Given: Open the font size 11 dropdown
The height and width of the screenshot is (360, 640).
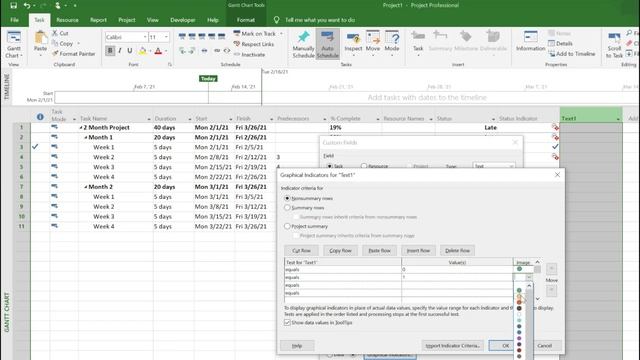Looking at the screenshot, I should [x=166, y=37].
